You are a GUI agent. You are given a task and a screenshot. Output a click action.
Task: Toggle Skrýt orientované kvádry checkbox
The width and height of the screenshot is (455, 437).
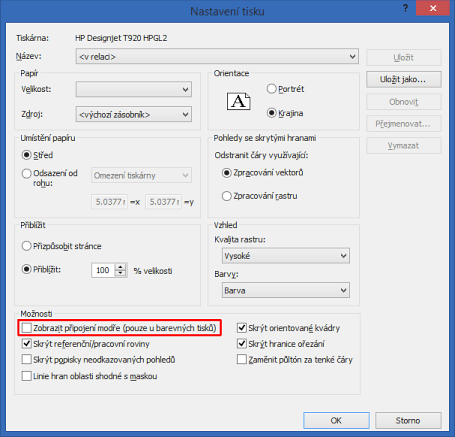(x=242, y=328)
